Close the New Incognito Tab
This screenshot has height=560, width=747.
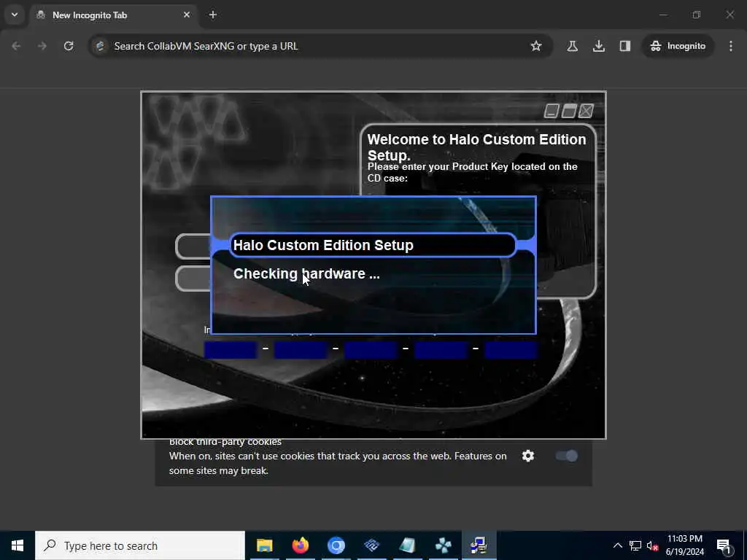tap(187, 15)
